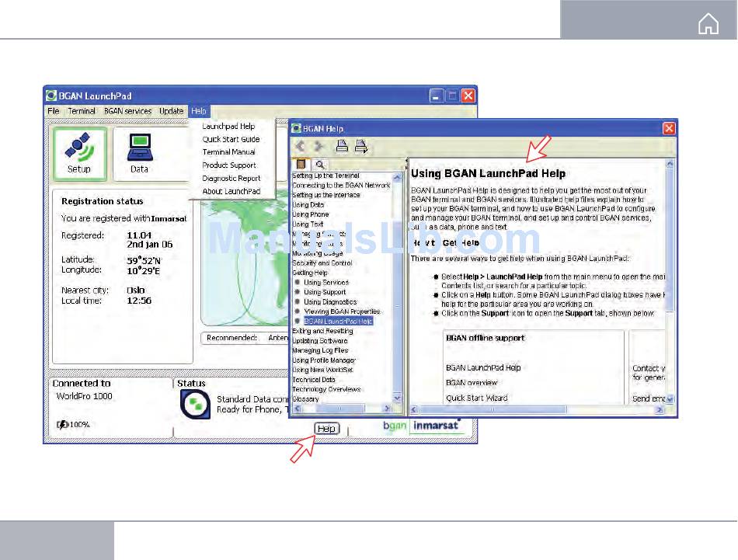
Task: Open page setup printer icon in BGAN Help
Action: (361, 146)
